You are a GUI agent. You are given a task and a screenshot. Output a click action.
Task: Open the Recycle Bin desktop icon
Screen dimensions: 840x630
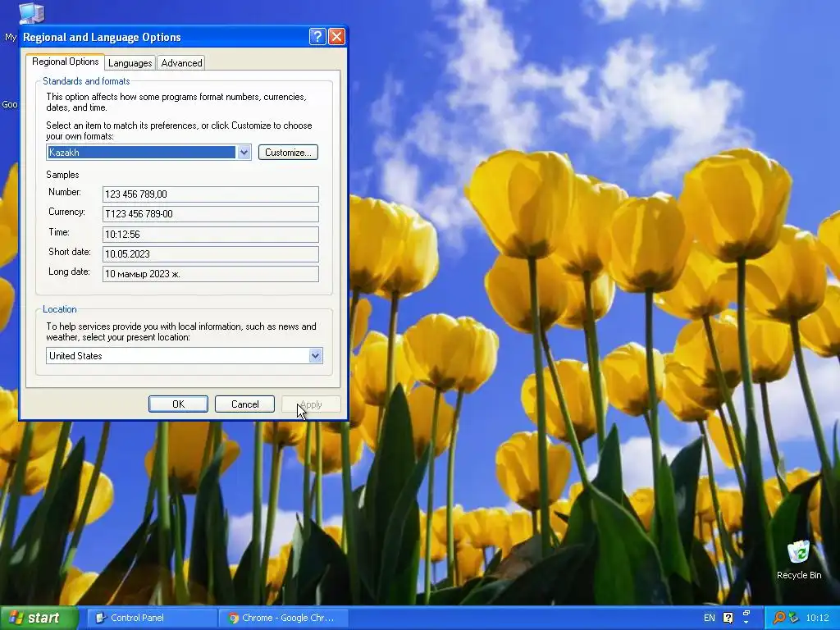(799, 559)
